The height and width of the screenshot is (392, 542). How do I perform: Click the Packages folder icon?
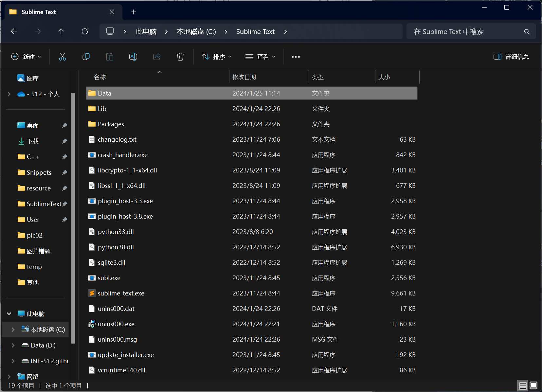pyautogui.click(x=92, y=124)
